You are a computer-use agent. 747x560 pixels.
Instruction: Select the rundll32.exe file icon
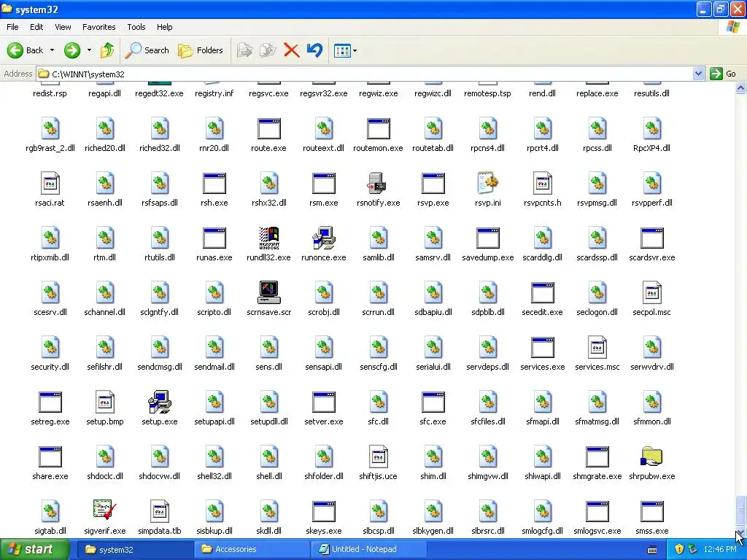coord(268,238)
